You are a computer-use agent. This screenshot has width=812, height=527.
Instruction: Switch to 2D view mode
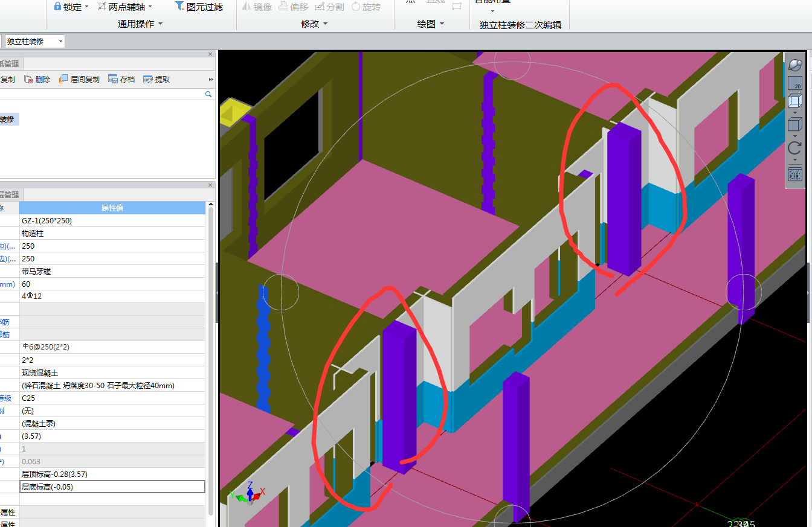coord(795,83)
